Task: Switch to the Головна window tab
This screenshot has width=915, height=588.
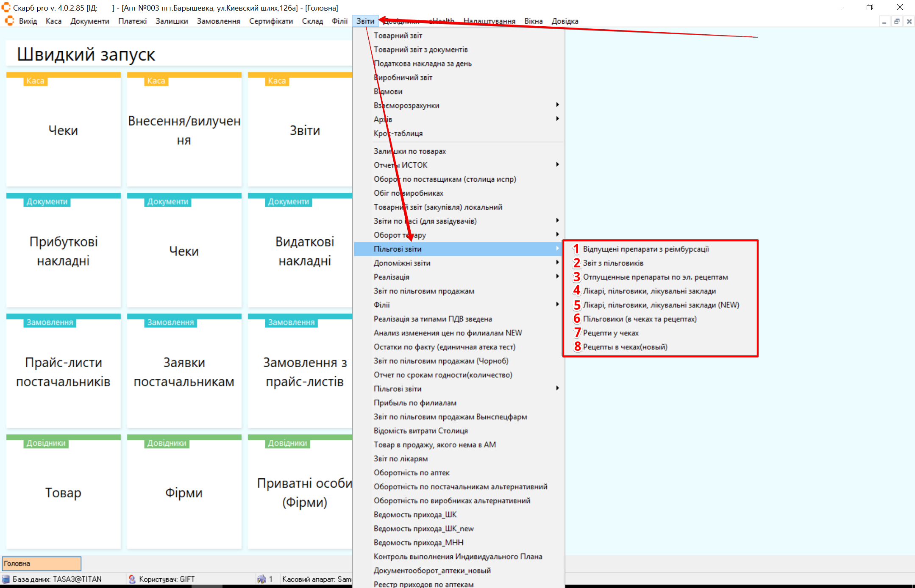Action: (42, 563)
